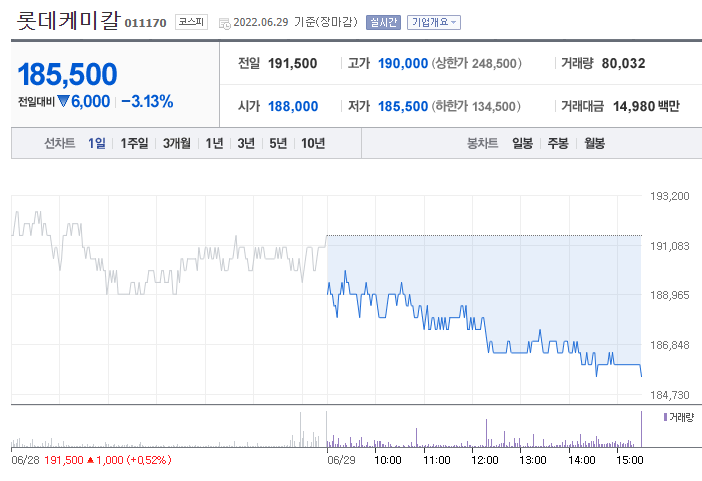
Task: Click the 11:00 time axis label
Action: [x=437, y=460]
